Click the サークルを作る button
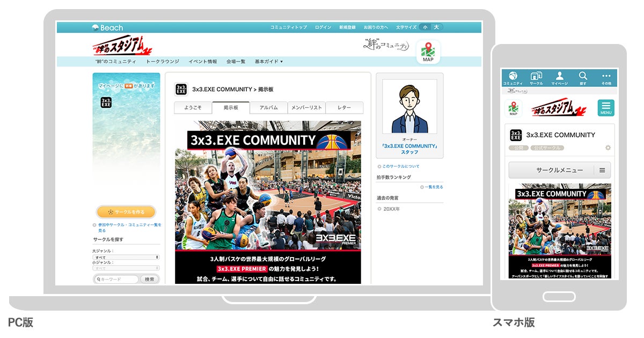 (126, 213)
